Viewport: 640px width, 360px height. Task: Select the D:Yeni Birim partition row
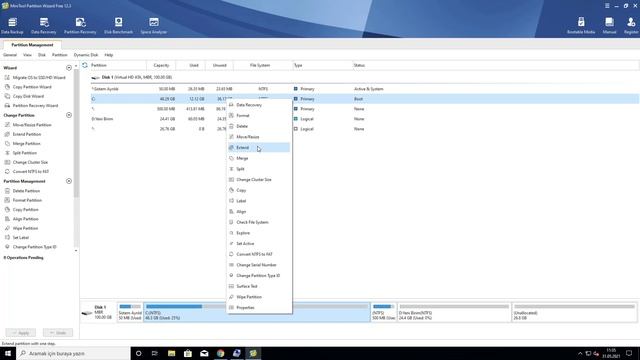coord(364,119)
